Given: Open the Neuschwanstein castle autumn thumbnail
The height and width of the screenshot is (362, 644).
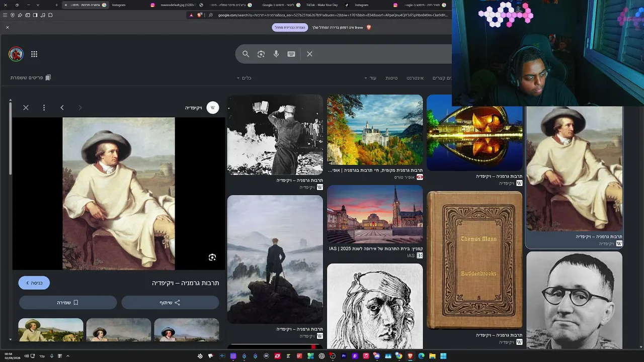Looking at the screenshot, I should point(375,130).
